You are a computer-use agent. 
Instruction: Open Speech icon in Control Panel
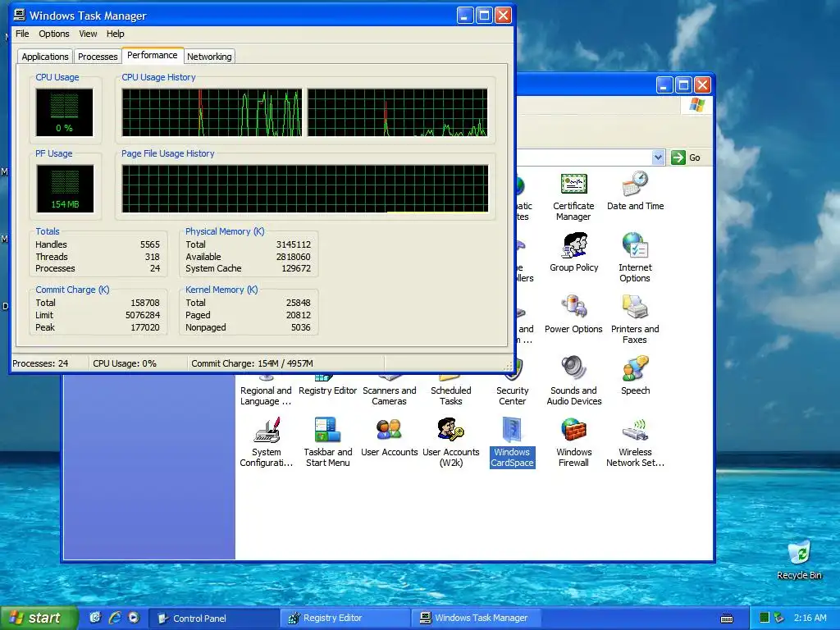(636, 376)
